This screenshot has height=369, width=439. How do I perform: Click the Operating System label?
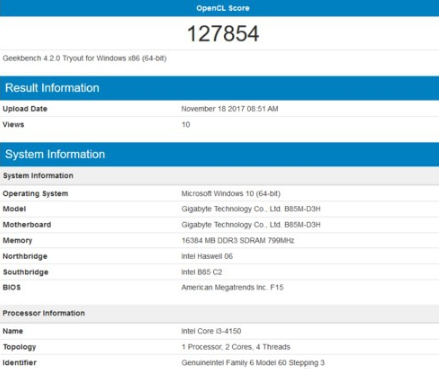tap(35, 194)
